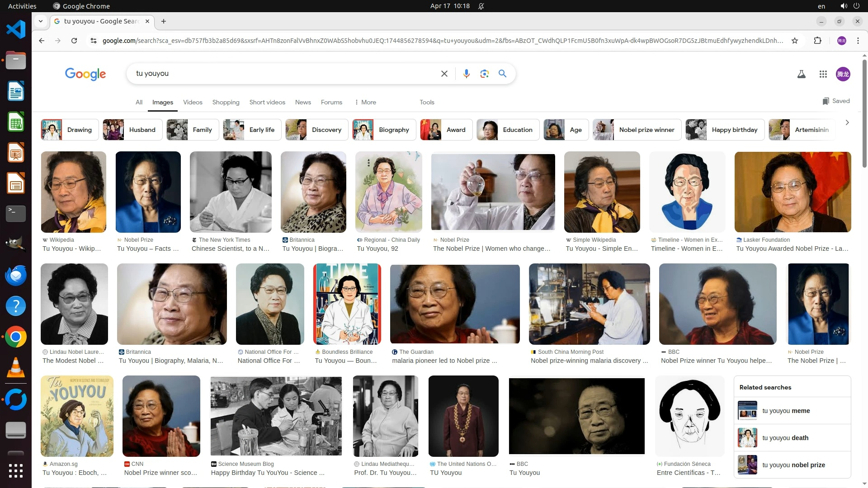The image size is (868, 488).
Task: Open Chrome tab search dropdown
Action: pos(41,21)
